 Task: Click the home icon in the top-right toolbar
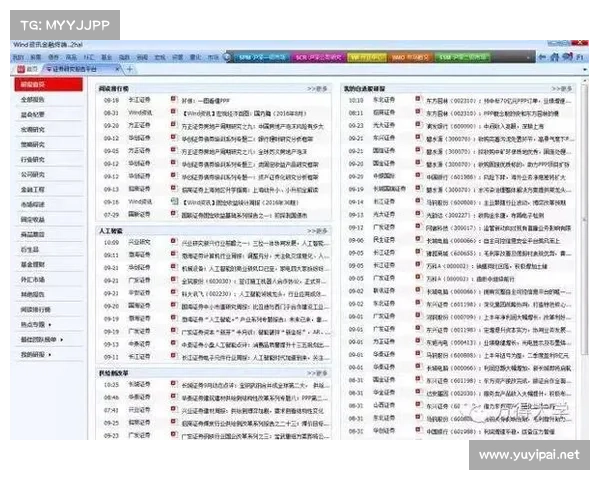click(555, 57)
